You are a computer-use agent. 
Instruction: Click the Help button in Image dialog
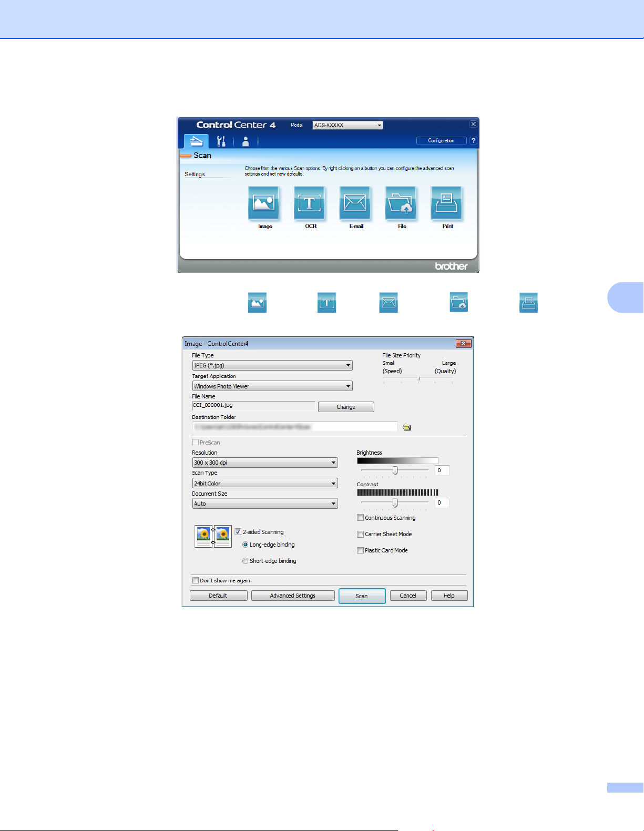449,596
